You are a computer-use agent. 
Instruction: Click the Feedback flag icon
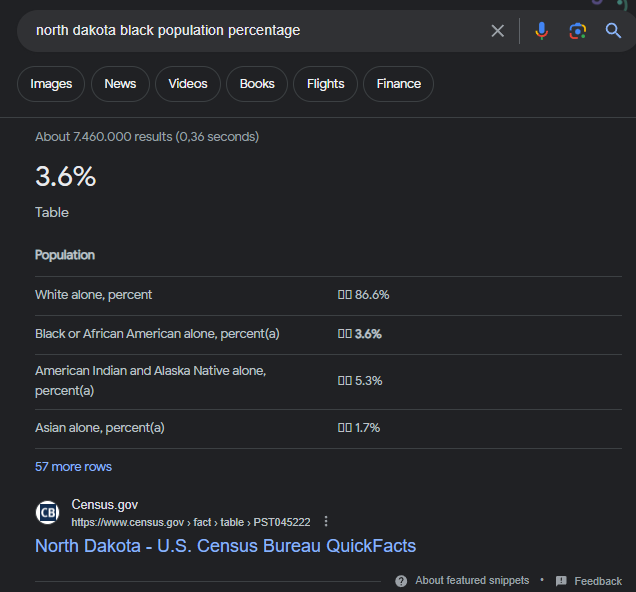pyautogui.click(x=561, y=581)
